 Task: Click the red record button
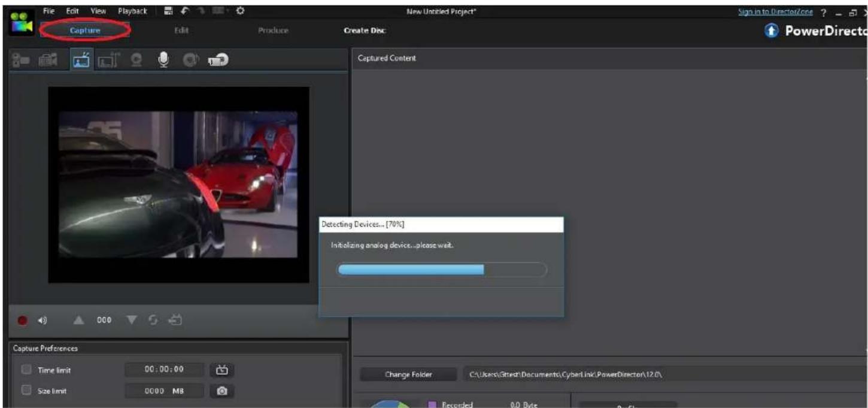pos(23,321)
